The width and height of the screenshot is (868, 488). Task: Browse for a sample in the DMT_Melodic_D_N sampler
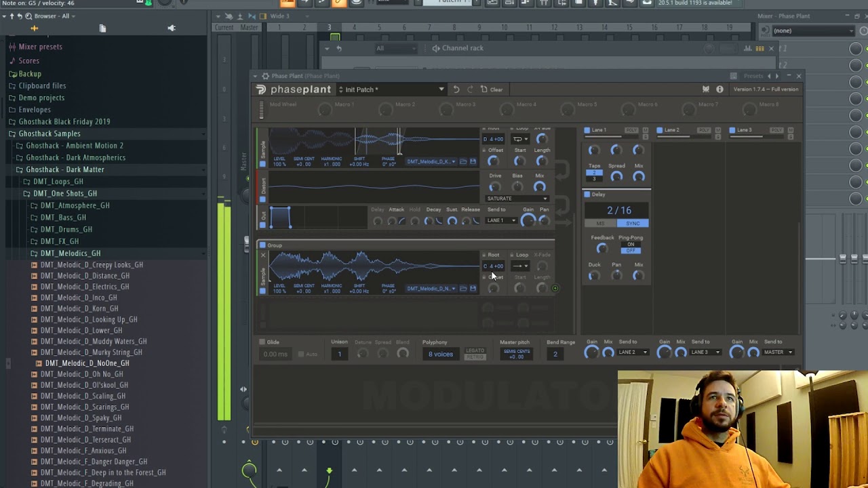[x=463, y=289]
